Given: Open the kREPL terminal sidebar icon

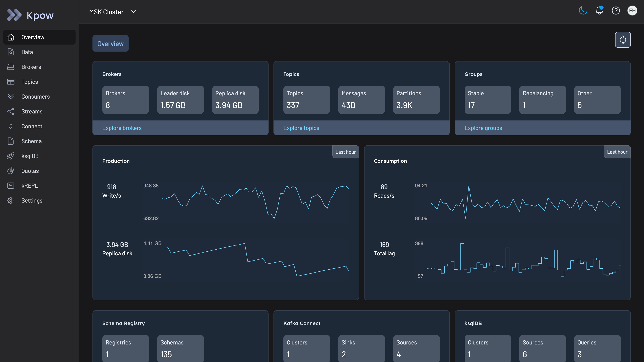Looking at the screenshot, I should [11, 186].
